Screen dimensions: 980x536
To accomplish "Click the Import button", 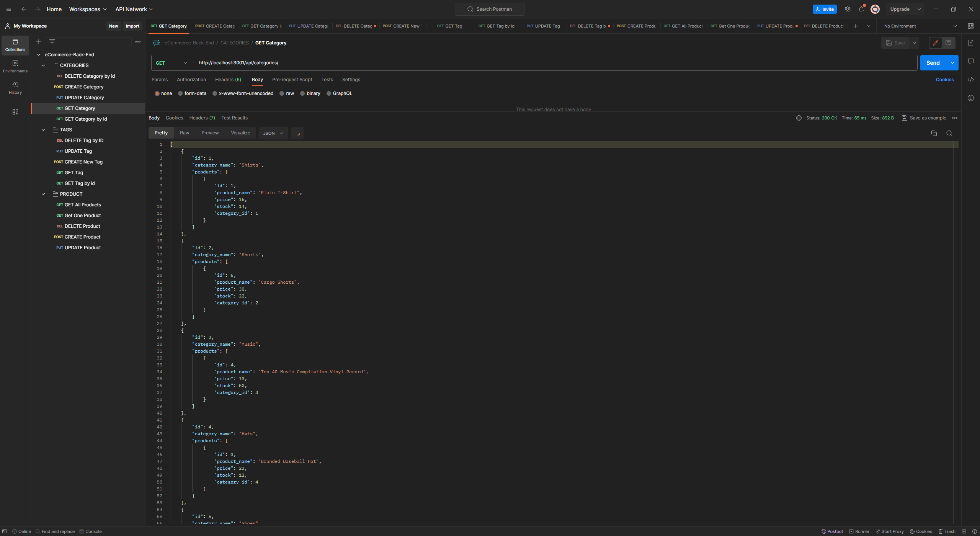I will coord(132,26).
